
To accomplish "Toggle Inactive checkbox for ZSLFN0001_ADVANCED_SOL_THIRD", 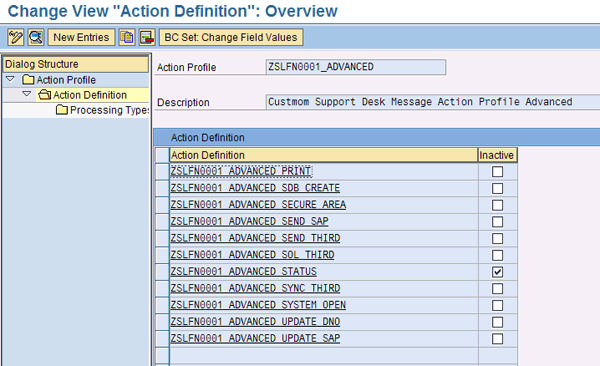I will point(497,255).
